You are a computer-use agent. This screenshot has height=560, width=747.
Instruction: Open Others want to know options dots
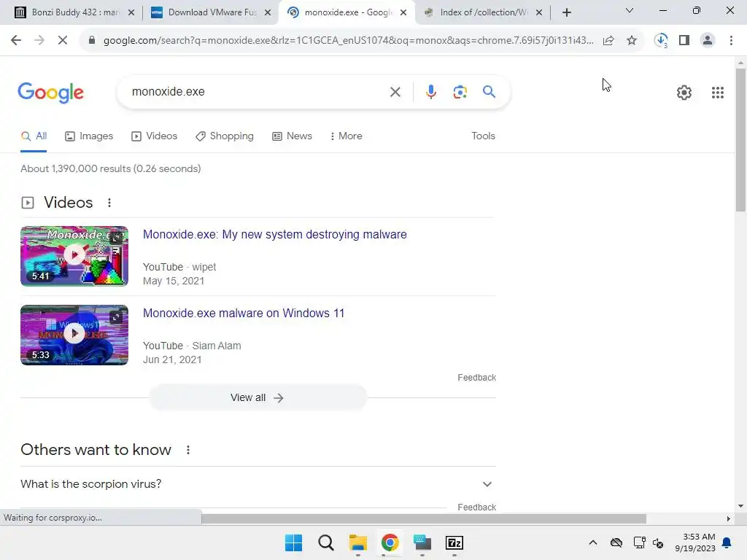tap(188, 450)
